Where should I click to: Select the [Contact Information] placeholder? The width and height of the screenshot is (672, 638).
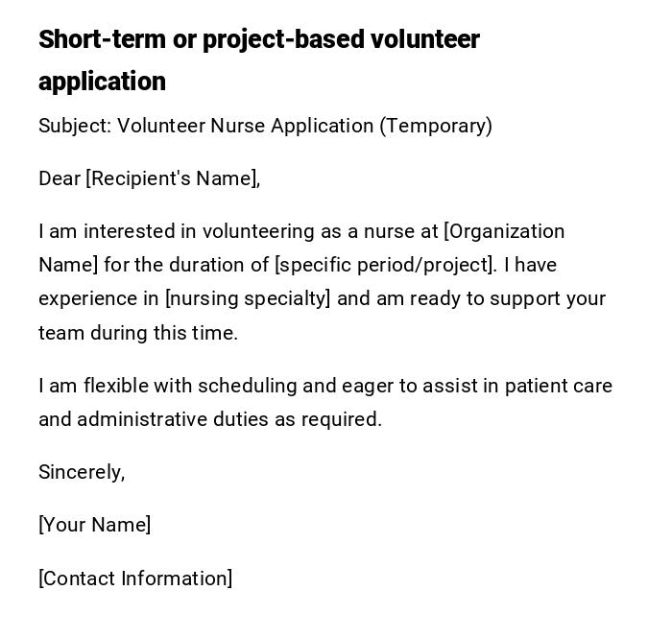135,579
